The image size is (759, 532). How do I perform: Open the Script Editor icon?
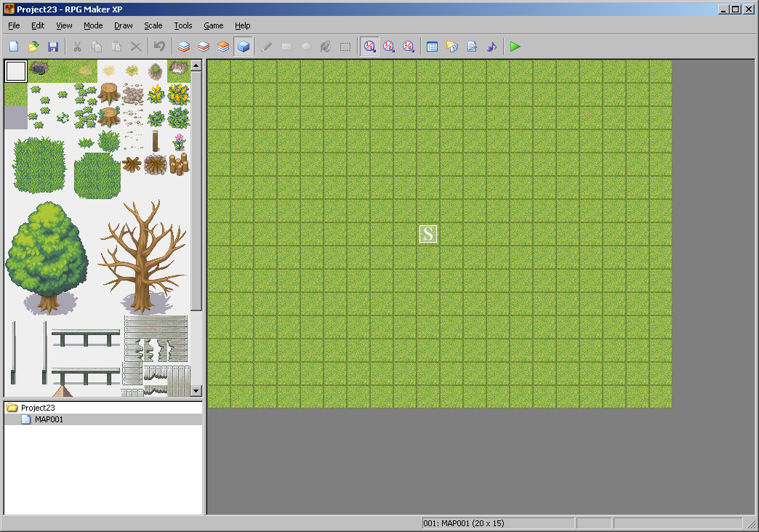472,47
